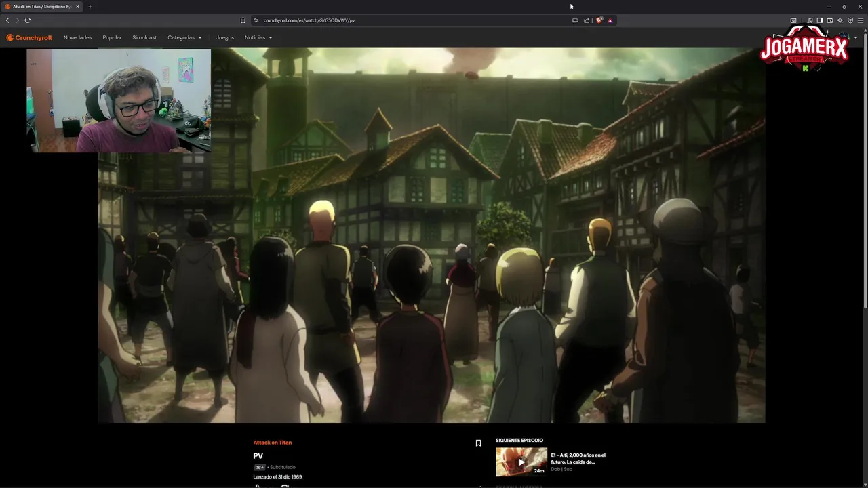Close the Attack on Titan tab
Screen dimensions: 868x488
(77, 7)
